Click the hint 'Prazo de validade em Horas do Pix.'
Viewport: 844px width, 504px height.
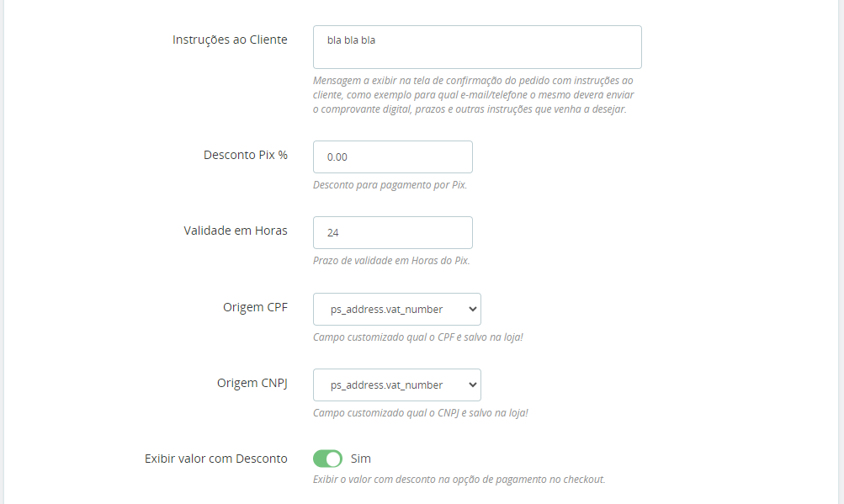(x=391, y=261)
